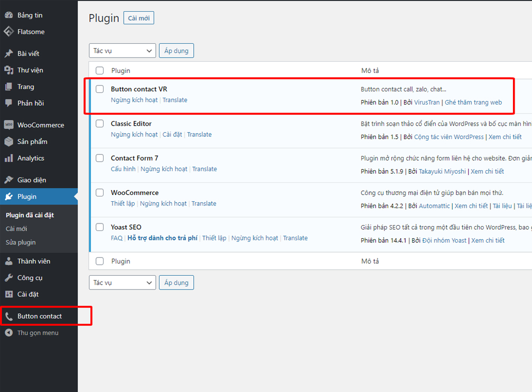Click the Thư viện media icon
Image resolution: width=532 pixels, height=392 pixels.
pos(8,70)
